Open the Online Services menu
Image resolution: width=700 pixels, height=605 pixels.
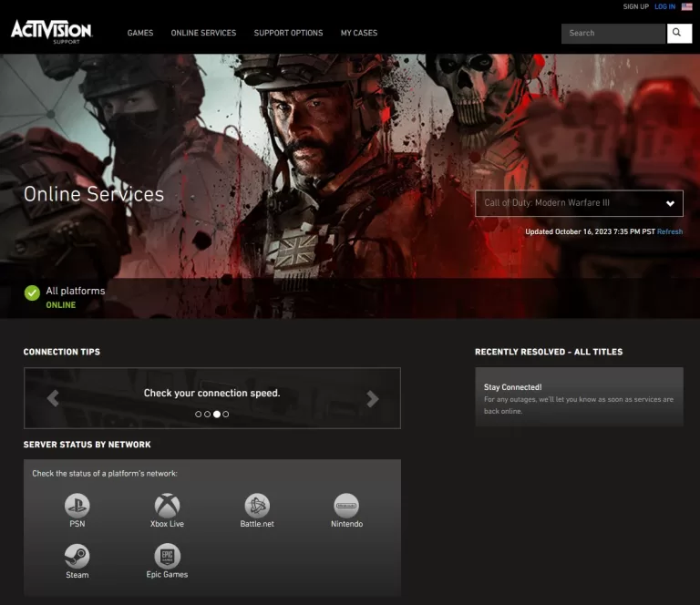(x=203, y=33)
